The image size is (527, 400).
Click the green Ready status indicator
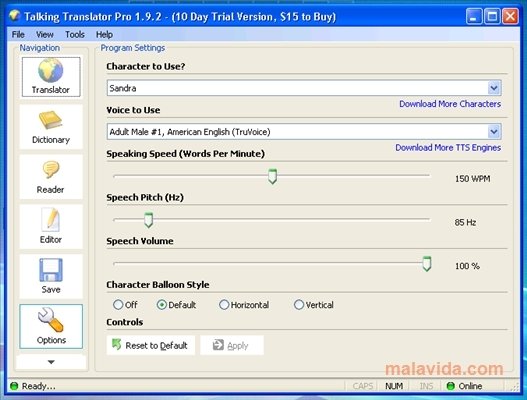[14, 386]
